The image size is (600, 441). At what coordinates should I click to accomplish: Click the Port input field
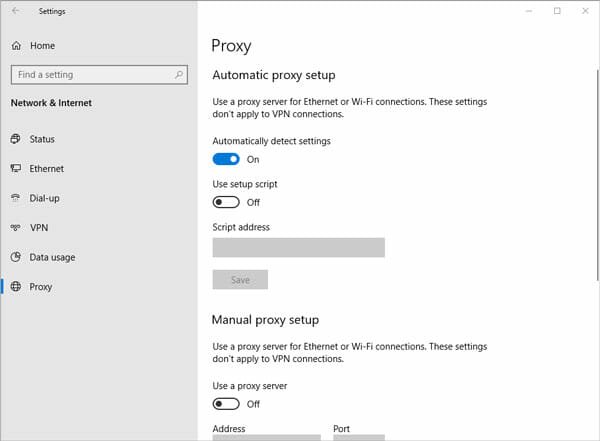pyautogui.click(x=358, y=437)
